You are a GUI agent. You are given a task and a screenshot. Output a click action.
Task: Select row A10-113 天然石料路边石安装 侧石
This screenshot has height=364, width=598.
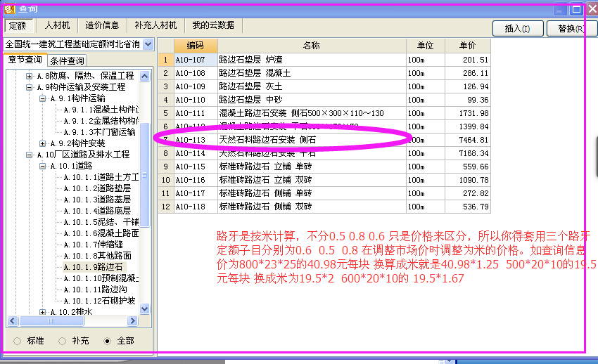point(324,140)
